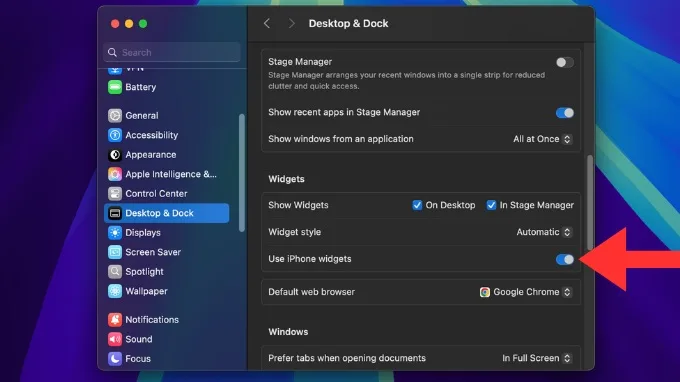
Task: Change default web browser dropdown
Action: tap(526, 292)
